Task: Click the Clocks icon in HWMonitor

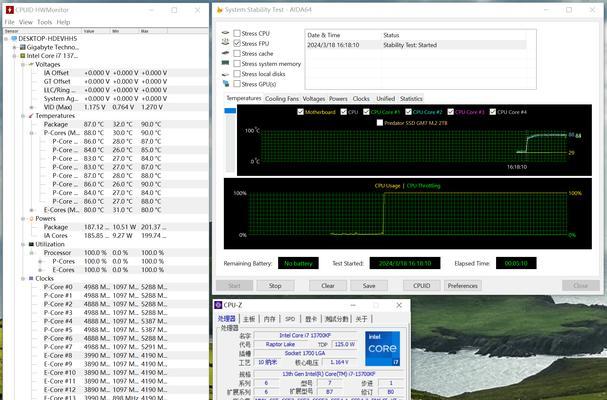Action: pos(31,278)
